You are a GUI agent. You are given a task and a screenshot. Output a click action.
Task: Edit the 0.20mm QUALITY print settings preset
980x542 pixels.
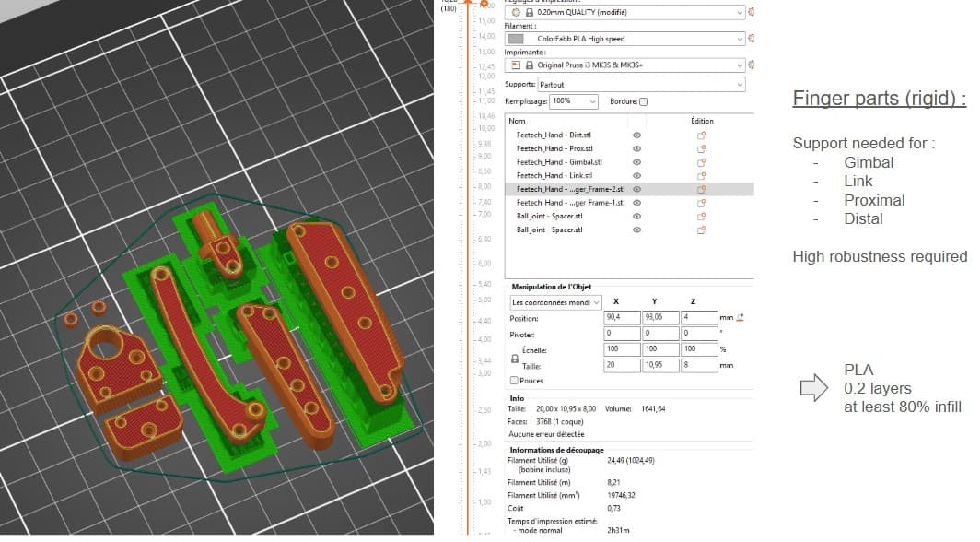751,12
